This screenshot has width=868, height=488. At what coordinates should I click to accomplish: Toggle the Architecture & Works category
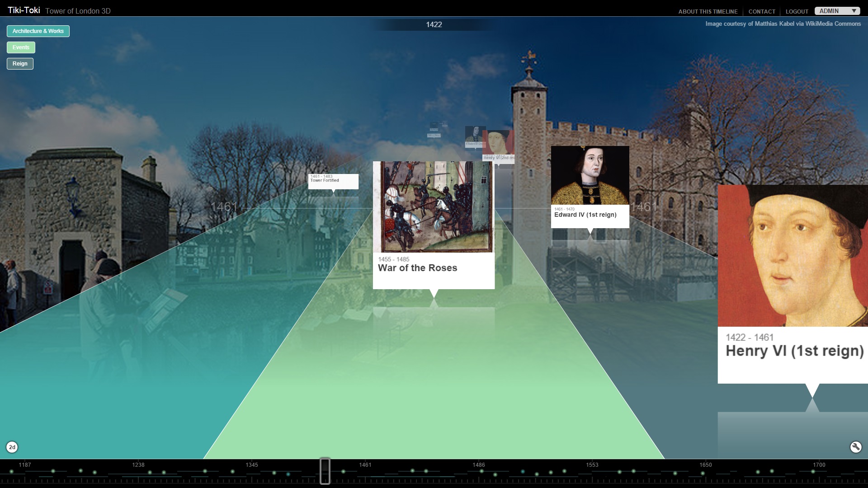tap(38, 31)
